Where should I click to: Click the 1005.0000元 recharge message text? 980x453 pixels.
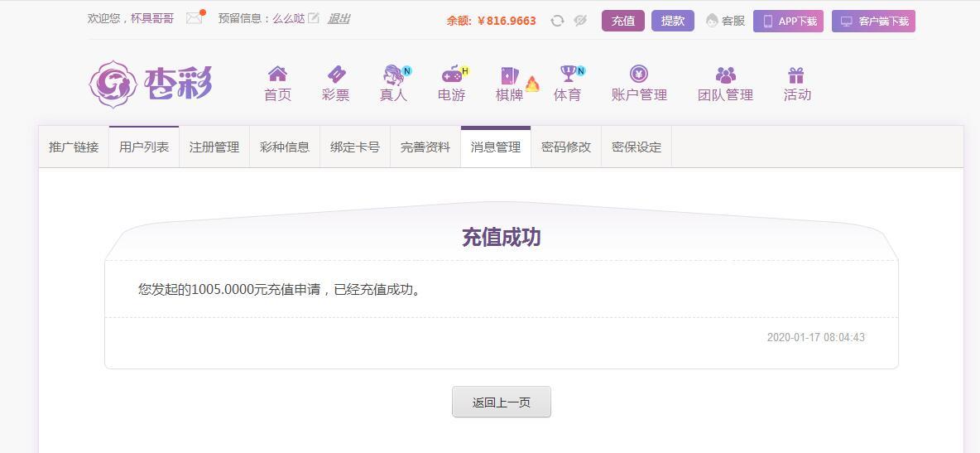point(280,290)
